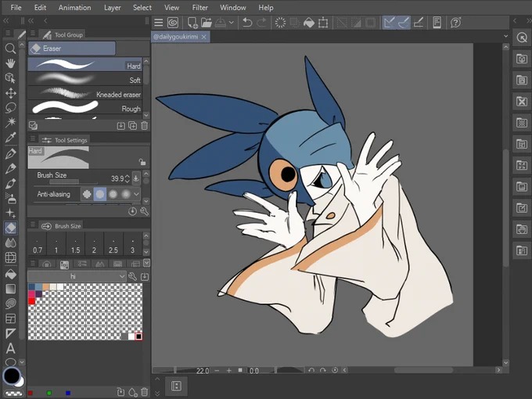
Task: Select weak anti-aliasing option
Action: (x=100, y=194)
